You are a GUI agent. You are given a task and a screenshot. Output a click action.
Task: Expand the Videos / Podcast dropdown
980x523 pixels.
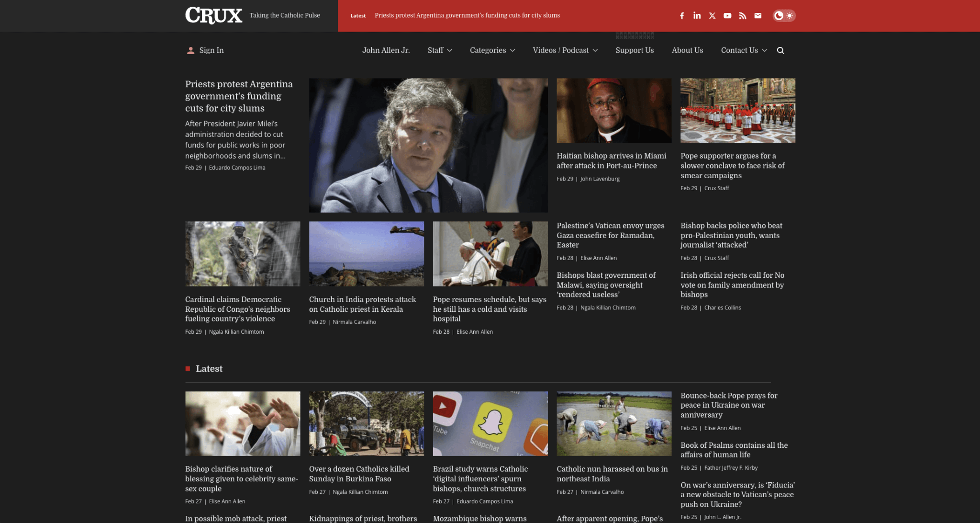click(x=565, y=50)
